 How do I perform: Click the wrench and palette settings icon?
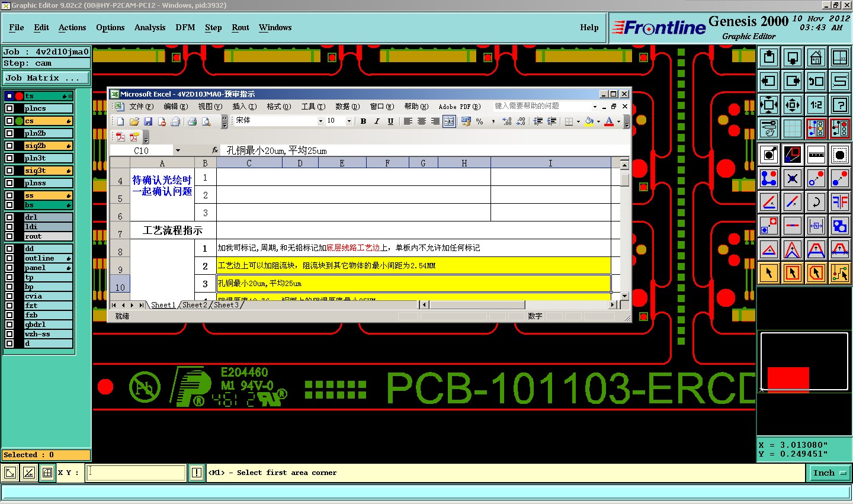coord(769,129)
